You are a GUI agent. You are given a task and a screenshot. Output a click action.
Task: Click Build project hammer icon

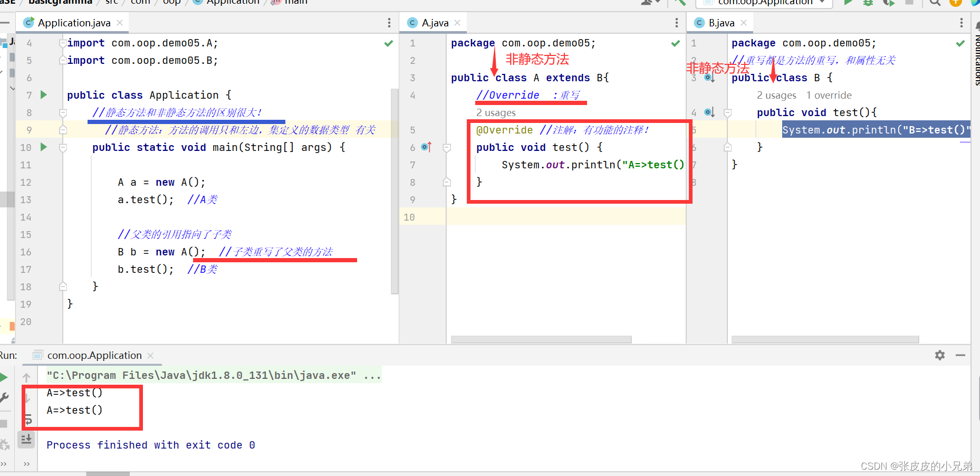[680, 2]
